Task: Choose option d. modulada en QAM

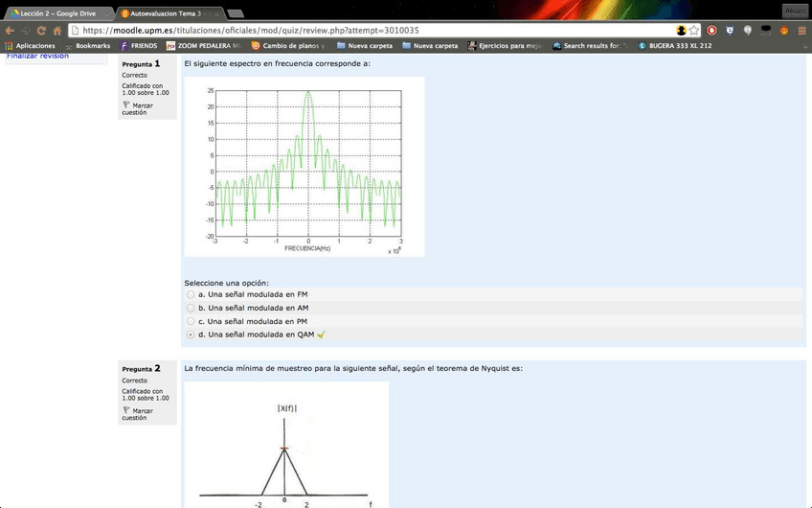Action: point(191,335)
